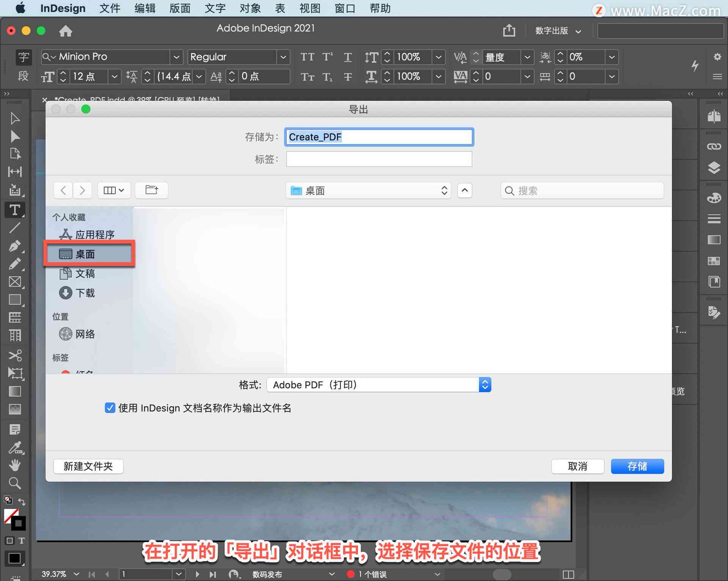728x581 pixels.
Task: Open the zoom level 39.37% dropdown
Action: (76, 574)
